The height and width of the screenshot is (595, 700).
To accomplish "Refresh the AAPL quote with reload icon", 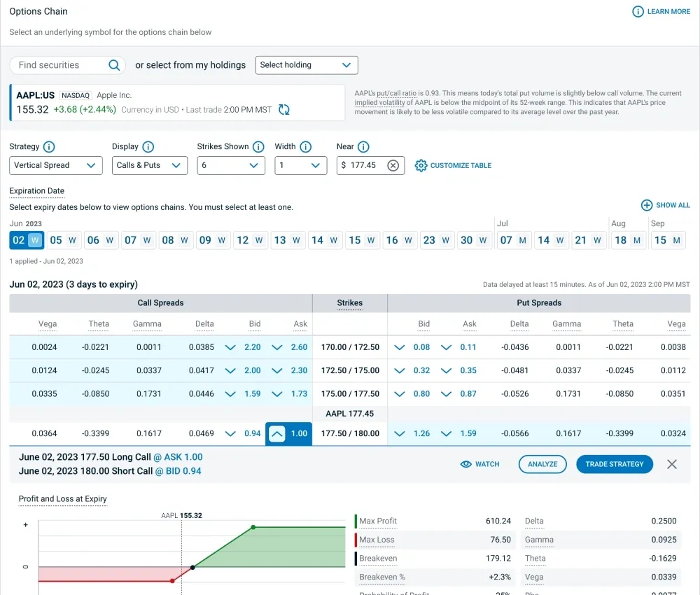I will [x=284, y=109].
